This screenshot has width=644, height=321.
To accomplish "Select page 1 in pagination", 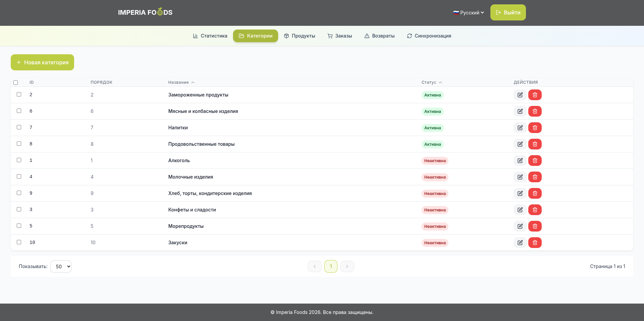I will [331, 266].
